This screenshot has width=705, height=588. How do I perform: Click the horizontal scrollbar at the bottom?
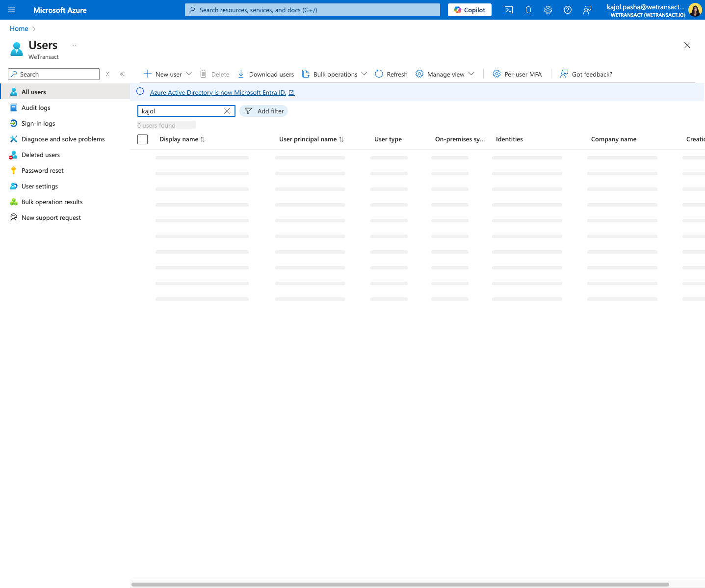(x=400, y=585)
